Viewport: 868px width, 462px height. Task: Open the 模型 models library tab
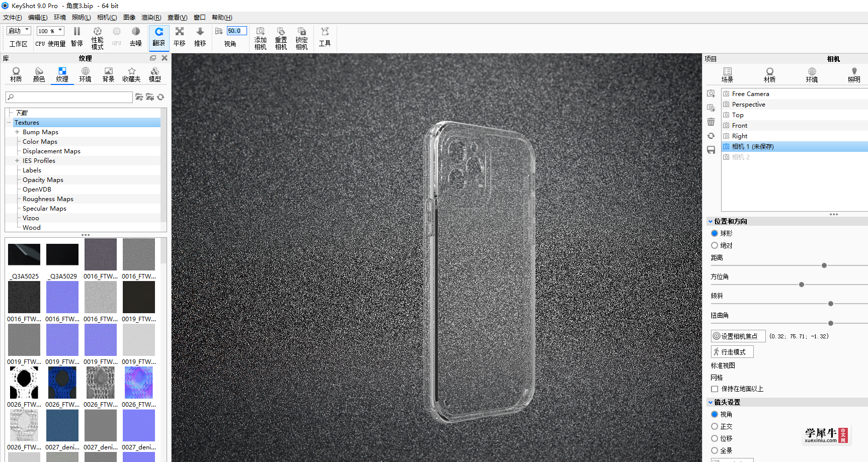tap(154, 74)
